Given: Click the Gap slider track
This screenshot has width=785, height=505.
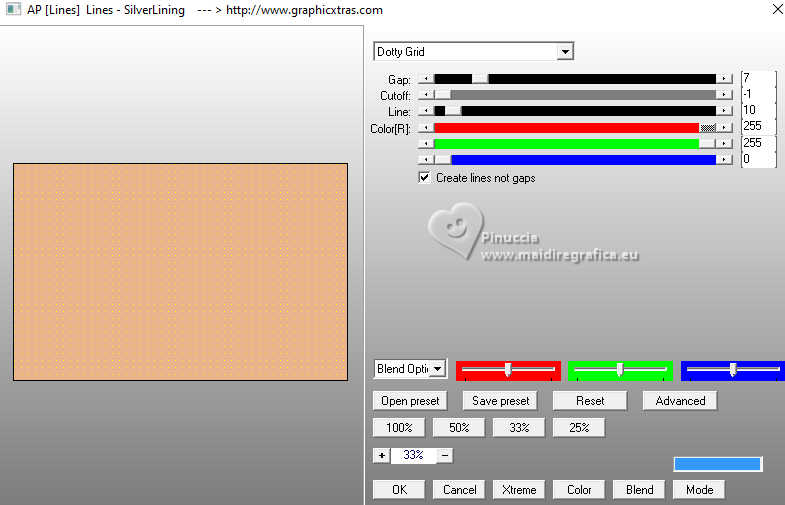Looking at the screenshot, I should (575, 79).
